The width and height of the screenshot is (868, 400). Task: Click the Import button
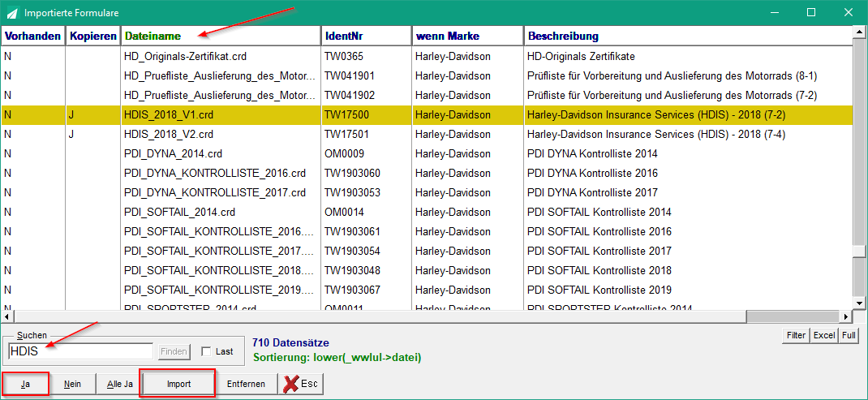coord(178,384)
